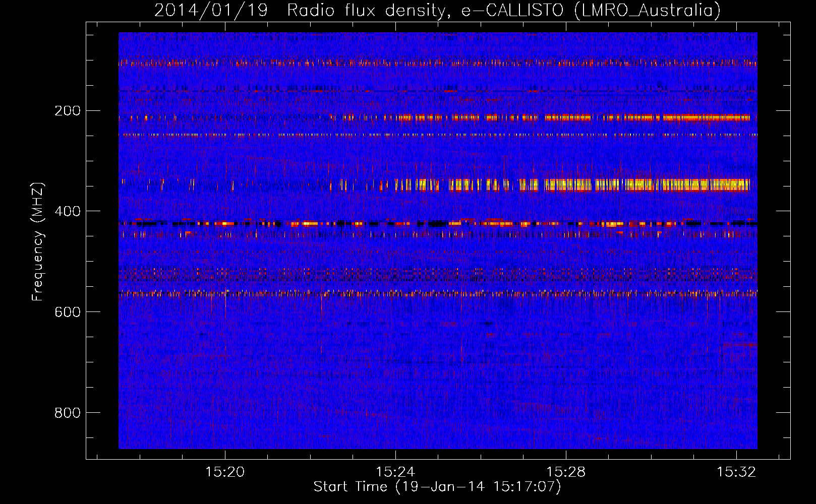Click the 800 frequency tick label

68,413
